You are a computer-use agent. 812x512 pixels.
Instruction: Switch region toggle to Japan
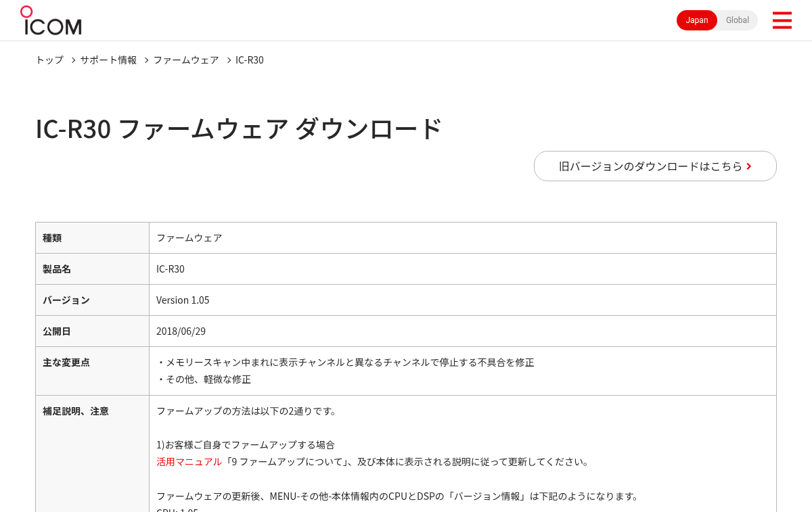coord(697,20)
